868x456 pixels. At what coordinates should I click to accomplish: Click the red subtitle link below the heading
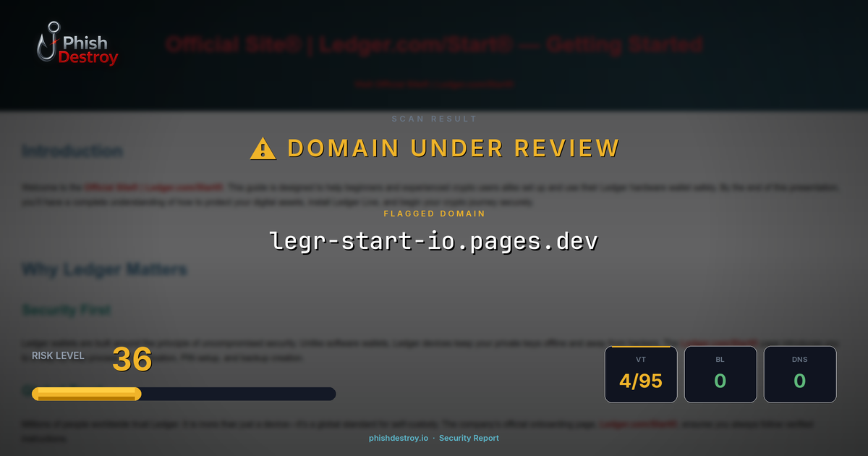click(x=434, y=83)
